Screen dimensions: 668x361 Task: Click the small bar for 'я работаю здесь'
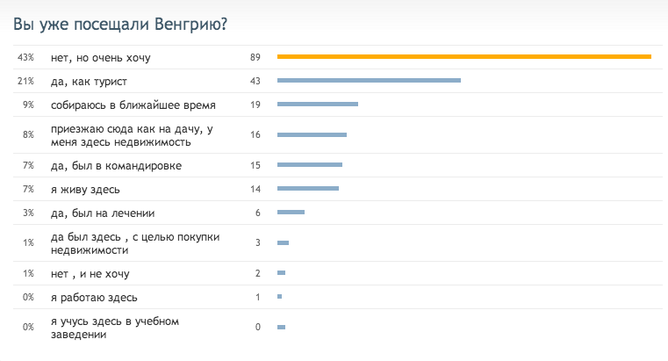pyautogui.click(x=279, y=296)
